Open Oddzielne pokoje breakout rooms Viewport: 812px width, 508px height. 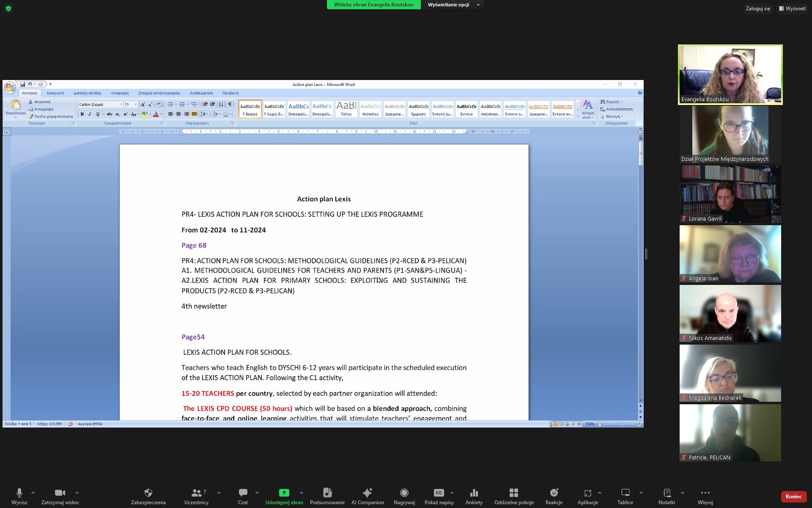click(x=514, y=496)
